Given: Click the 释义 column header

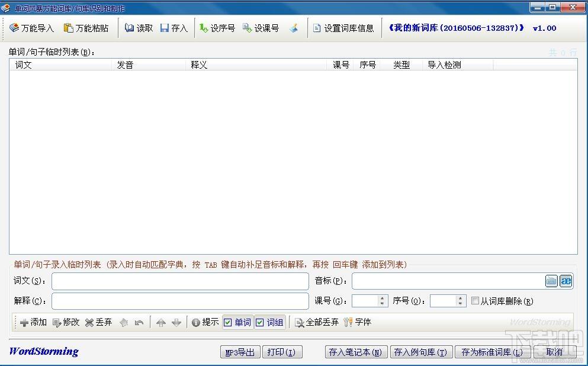Looking at the screenshot, I should (256, 65).
